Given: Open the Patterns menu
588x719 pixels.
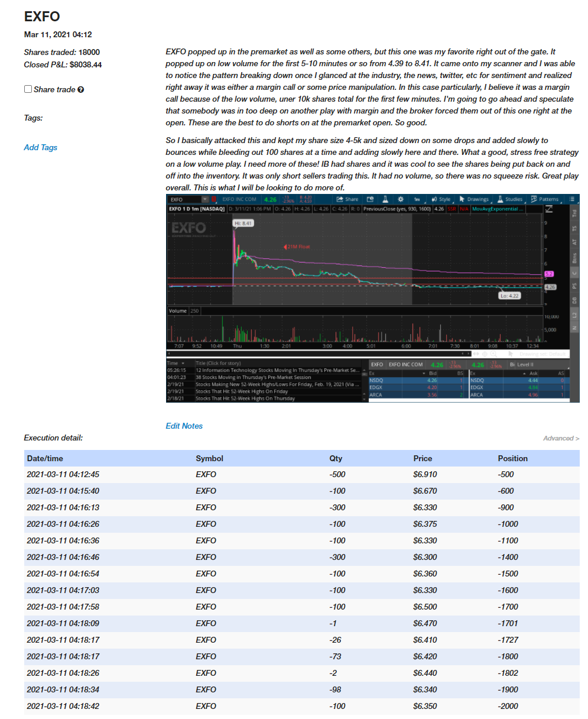Looking at the screenshot, I should 544,199.
